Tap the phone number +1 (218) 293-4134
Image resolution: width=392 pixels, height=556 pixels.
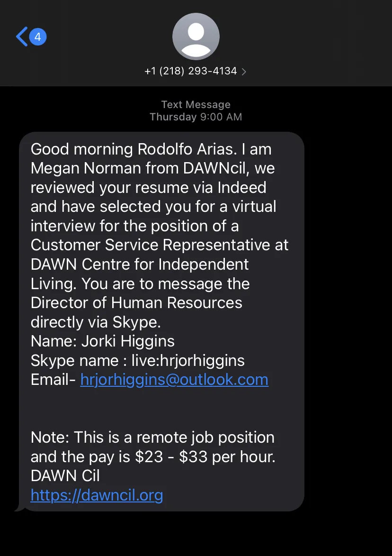[x=190, y=71]
